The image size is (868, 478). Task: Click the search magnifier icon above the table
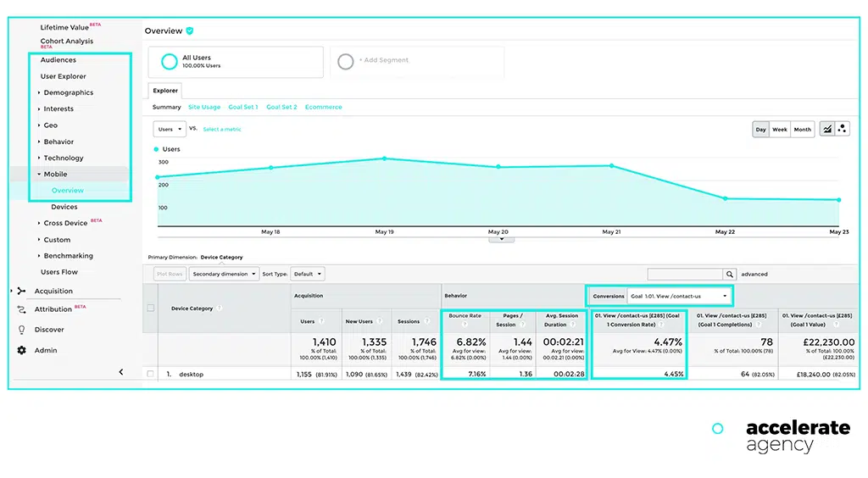[729, 275]
